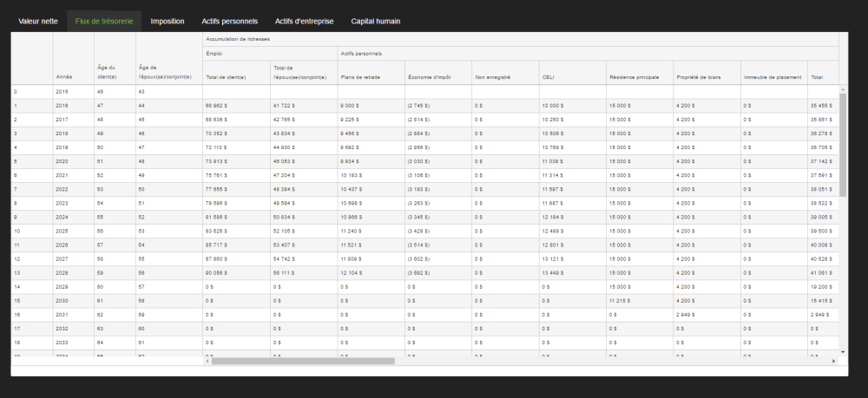
Task: Select the 2016 year cell
Action: tap(74, 106)
